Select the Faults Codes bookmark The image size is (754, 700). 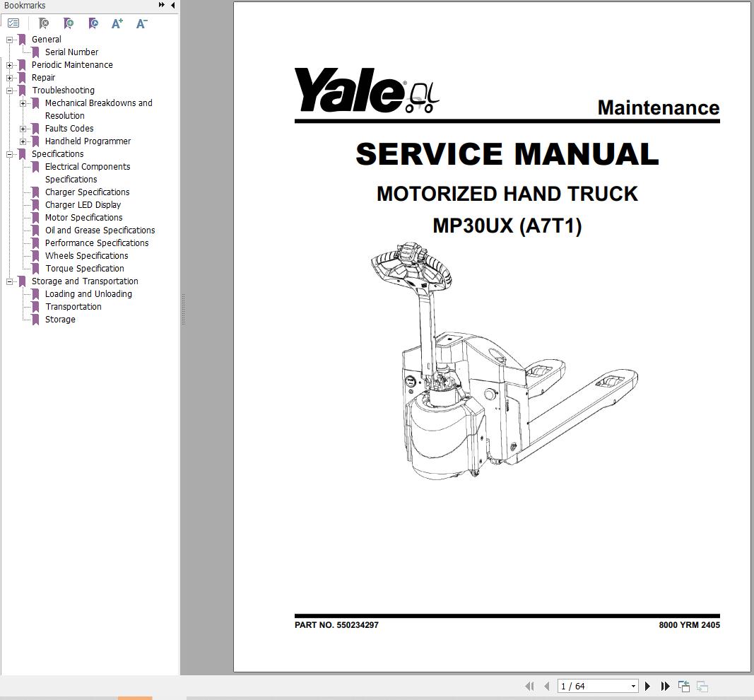69,129
